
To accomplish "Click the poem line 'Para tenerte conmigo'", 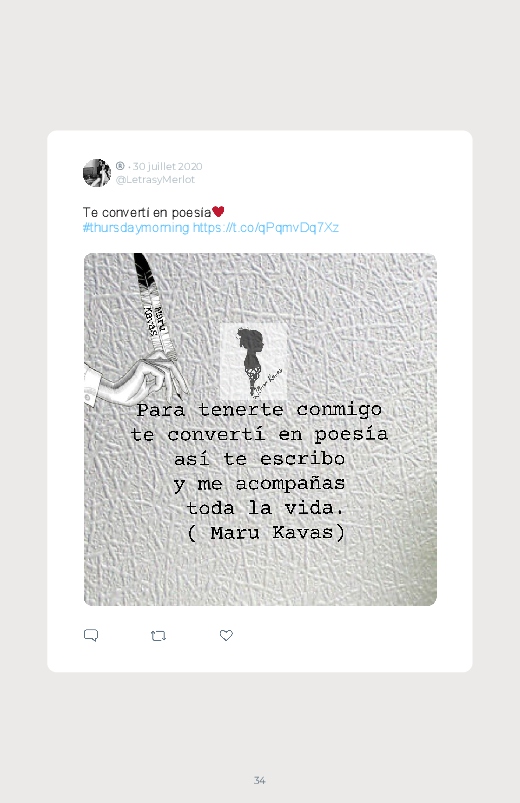I will point(259,410).
